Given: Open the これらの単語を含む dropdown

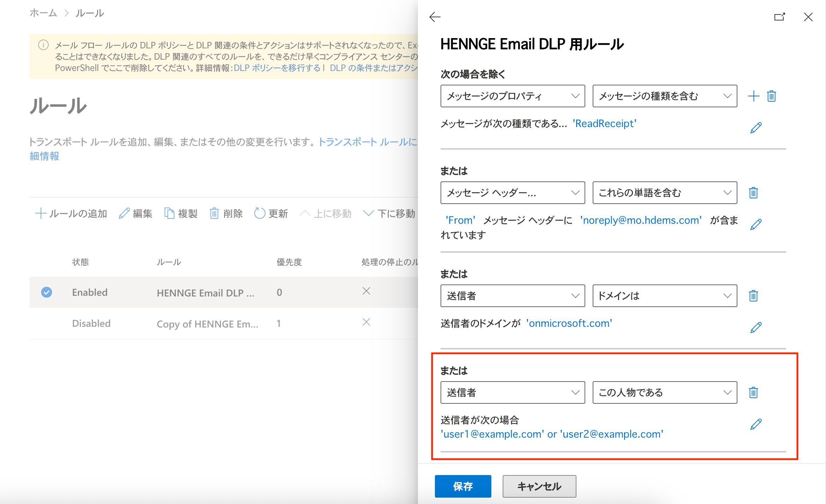Looking at the screenshot, I should coord(664,193).
